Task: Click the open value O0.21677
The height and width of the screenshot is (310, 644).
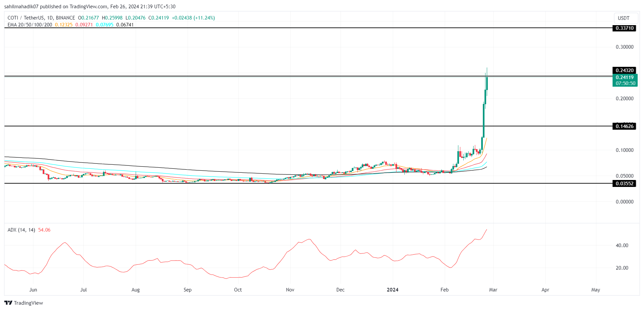Action: 88,18
